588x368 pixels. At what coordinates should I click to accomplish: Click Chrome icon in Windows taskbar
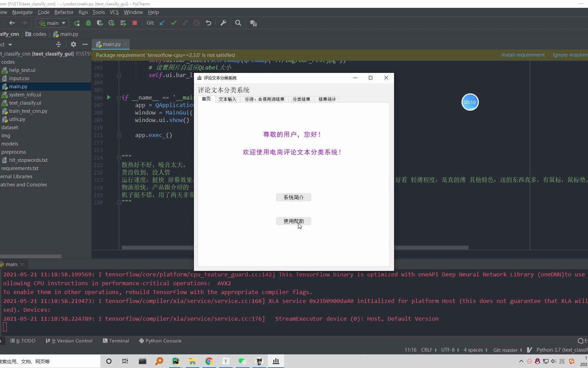(x=209, y=361)
